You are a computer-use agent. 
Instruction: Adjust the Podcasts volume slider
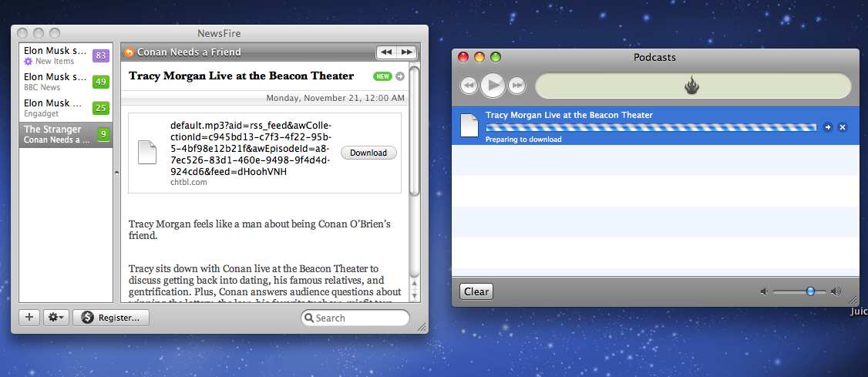799,291
